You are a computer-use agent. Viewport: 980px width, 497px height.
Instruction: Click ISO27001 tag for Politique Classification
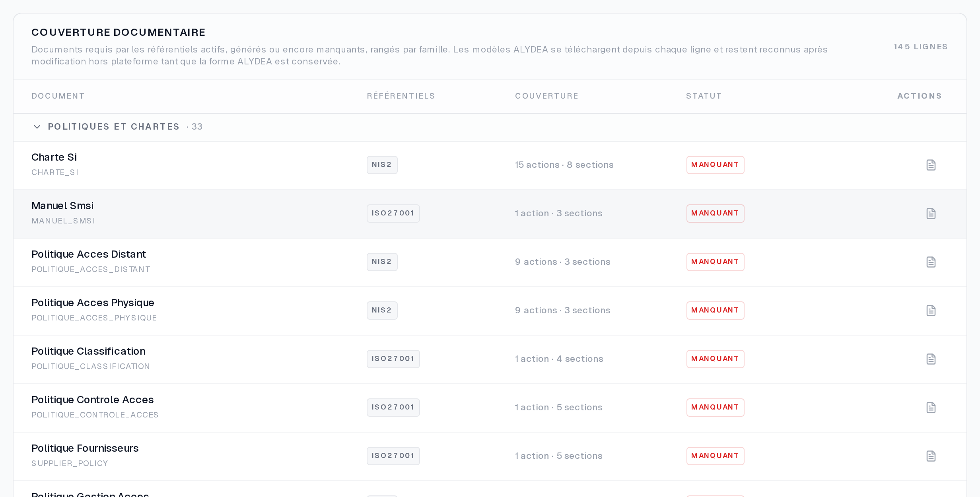pyautogui.click(x=393, y=359)
